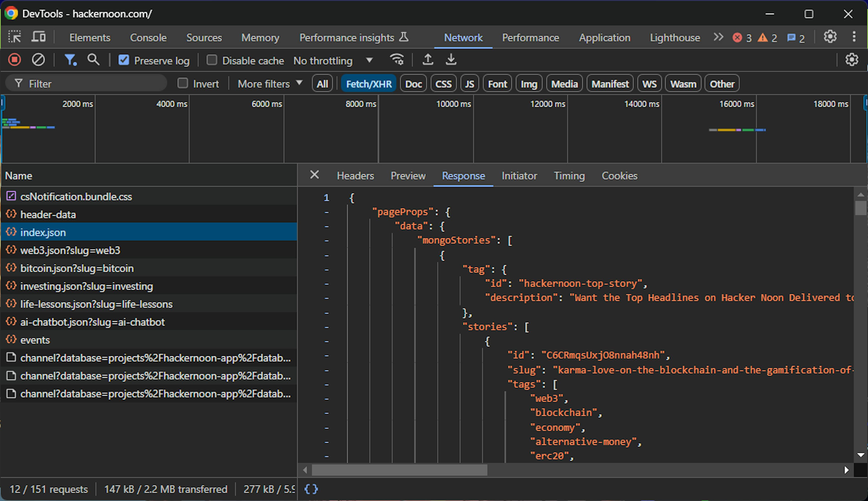Screen dimensions: 868x501
Task: Select index.json from request list
Action: coord(42,232)
